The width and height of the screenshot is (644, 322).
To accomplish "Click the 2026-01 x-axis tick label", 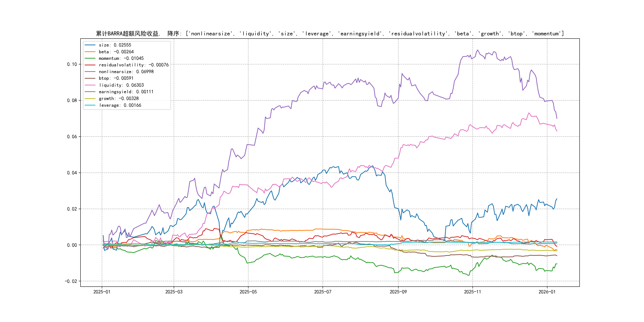I will (x=547, y=292).
